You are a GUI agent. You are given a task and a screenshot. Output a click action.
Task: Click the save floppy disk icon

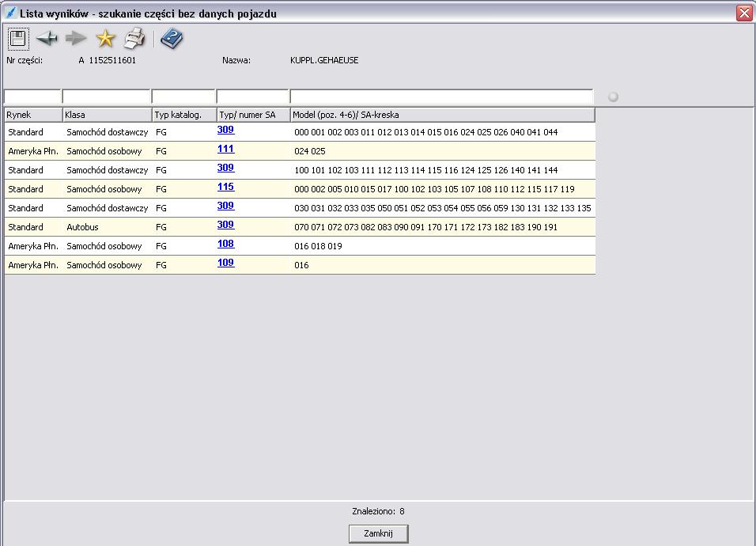click(x=18, y=38)
